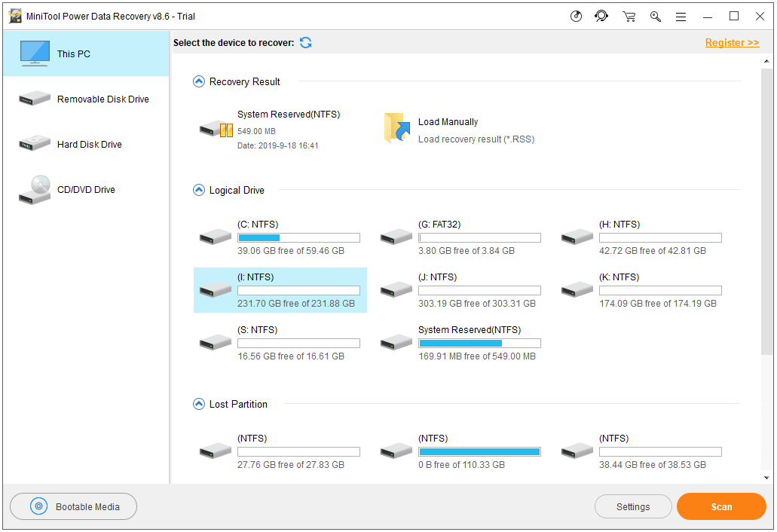Switch to Removable Disk Drive category

[x=85, y=99]
